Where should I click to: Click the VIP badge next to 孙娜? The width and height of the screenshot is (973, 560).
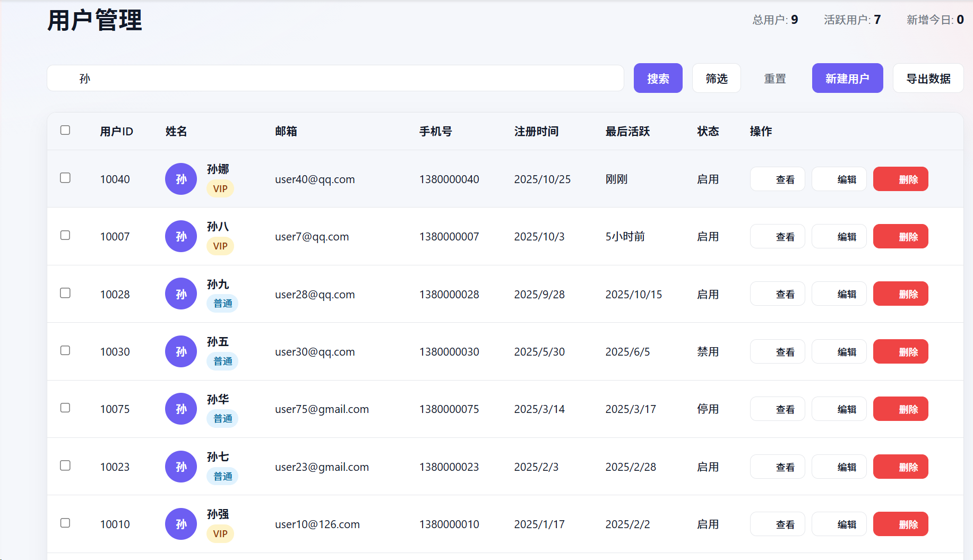click(220, 188)
